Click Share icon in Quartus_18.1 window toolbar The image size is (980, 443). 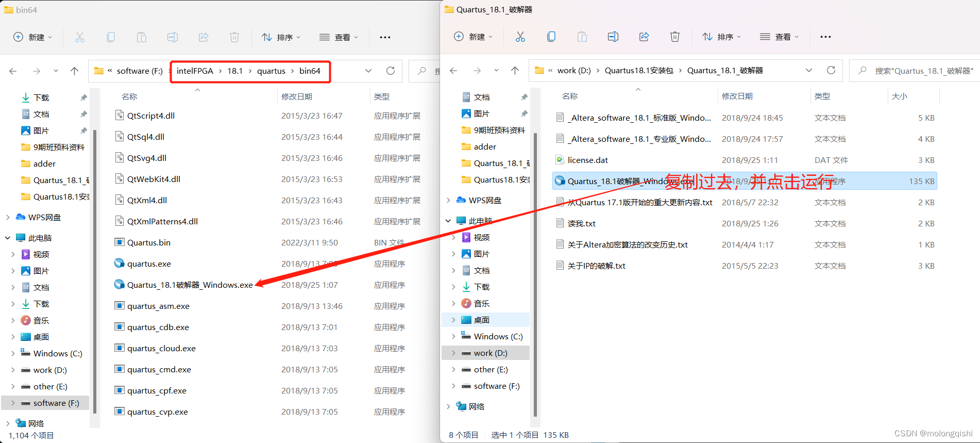(x=644, y=37)
